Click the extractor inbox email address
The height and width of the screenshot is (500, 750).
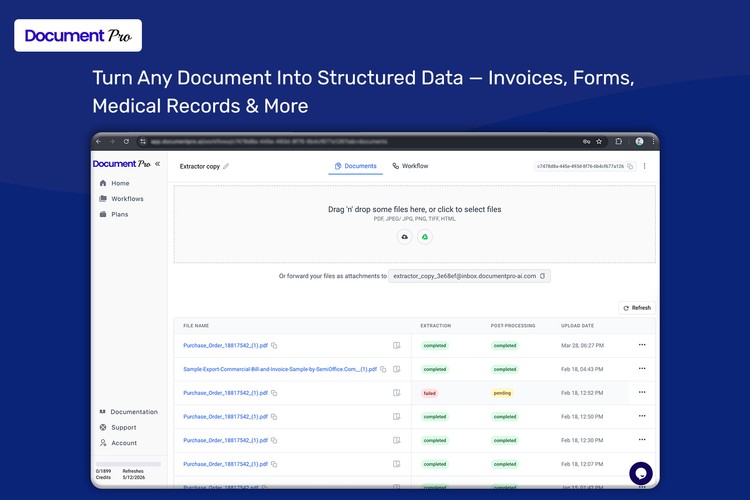click(x=464, y=276)
